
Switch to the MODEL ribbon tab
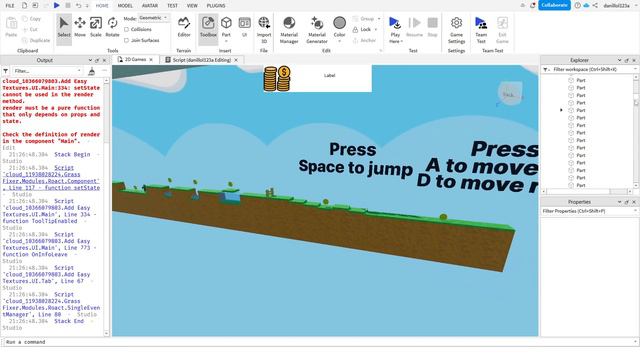point(125,6)
